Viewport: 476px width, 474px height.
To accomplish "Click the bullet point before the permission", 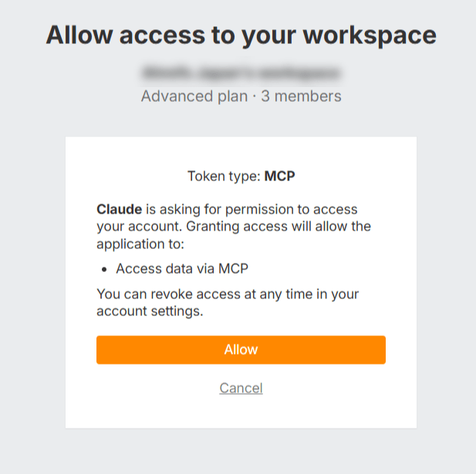I will point(105,269).
